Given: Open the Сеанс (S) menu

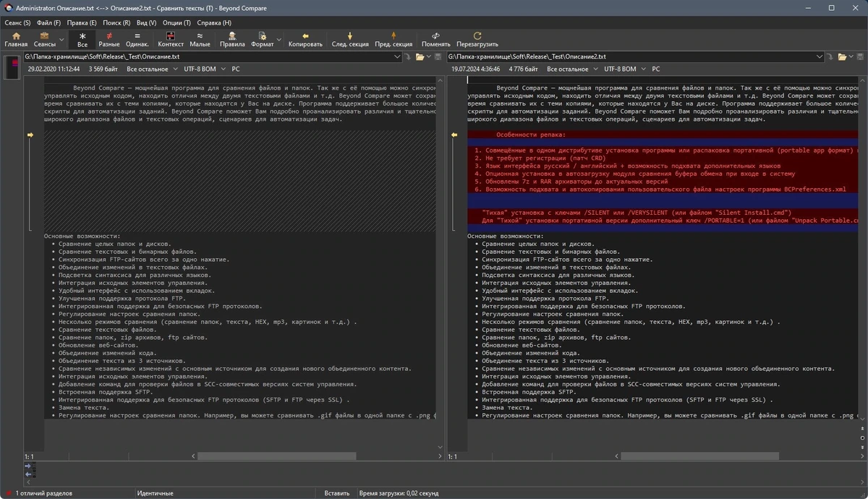Looking at the screenshot, I should [17, 23].
